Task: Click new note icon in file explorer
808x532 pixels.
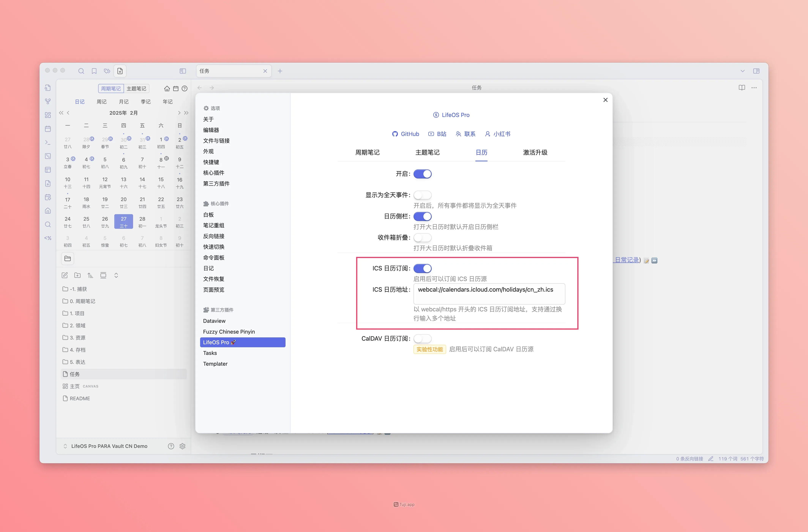Action: click(x=65, y=275)
